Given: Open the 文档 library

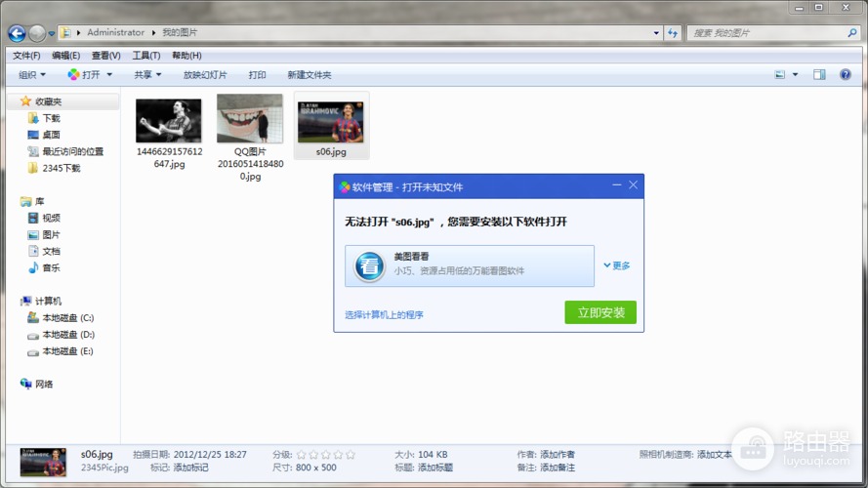Looking at the screenshot, I should [51, 251].
